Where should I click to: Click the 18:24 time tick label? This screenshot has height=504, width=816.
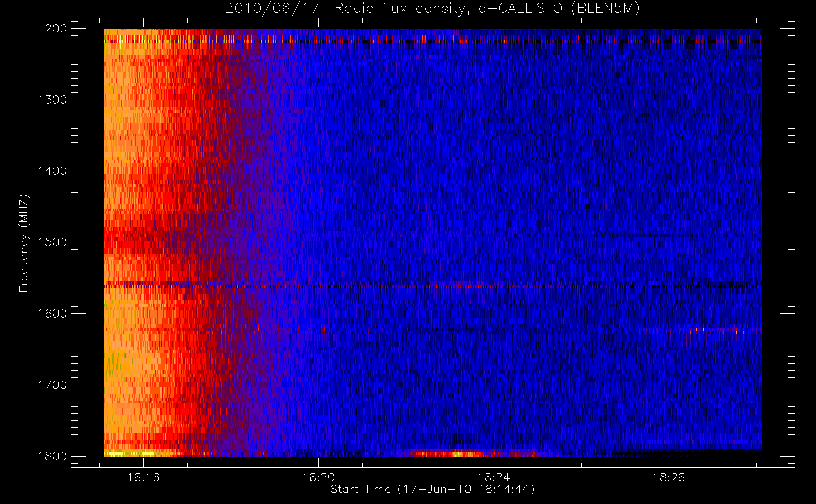coord(494,477)
